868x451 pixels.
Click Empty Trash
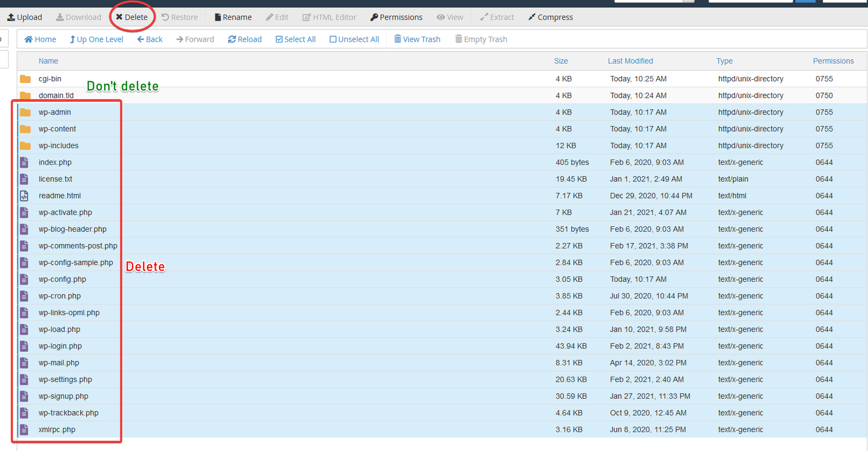click(x=481, y=39)
